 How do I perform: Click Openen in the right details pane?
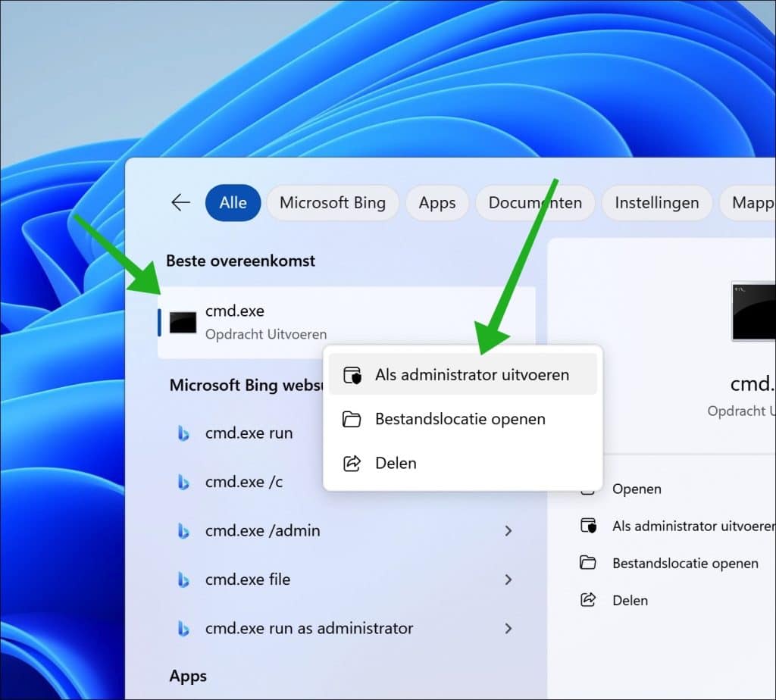tap(637, 489)
